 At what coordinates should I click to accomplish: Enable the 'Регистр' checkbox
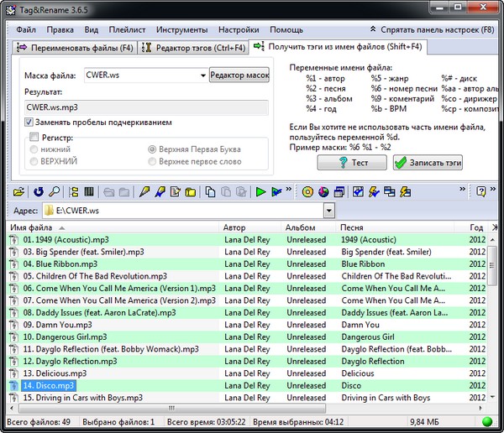pyautogui.click(x=34, y=137)
